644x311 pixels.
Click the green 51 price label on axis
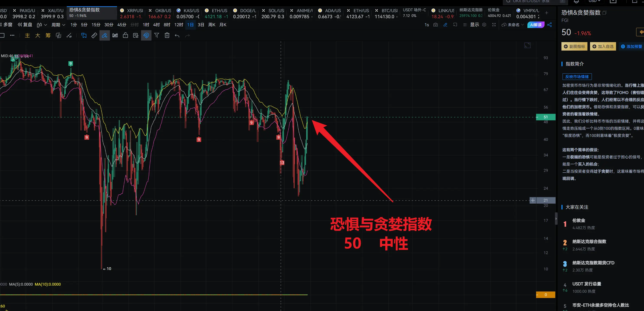(x=546, y=117)
